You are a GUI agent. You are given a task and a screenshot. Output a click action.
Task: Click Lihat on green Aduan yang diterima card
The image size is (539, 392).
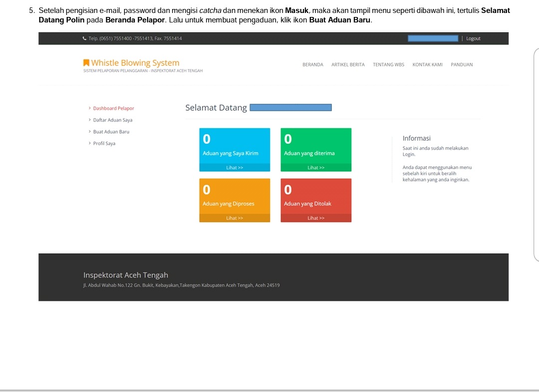pyautogui.click(x=316, y=168)
